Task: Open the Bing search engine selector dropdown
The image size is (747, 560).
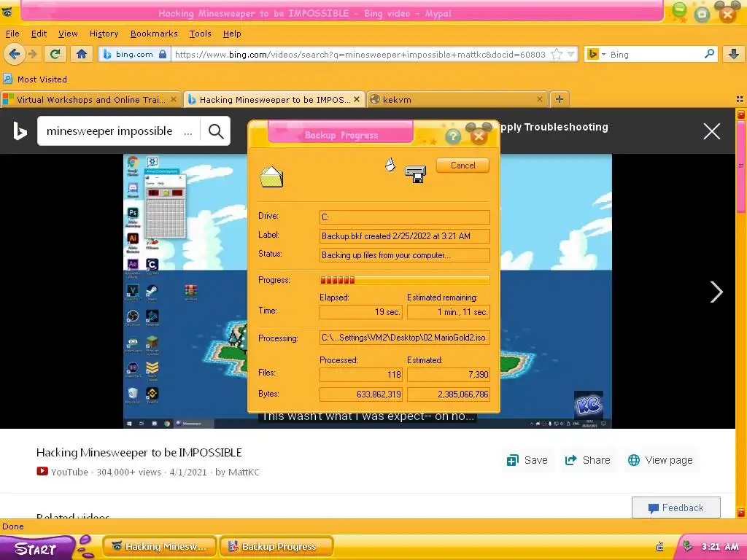Action: tap(597, 54)
